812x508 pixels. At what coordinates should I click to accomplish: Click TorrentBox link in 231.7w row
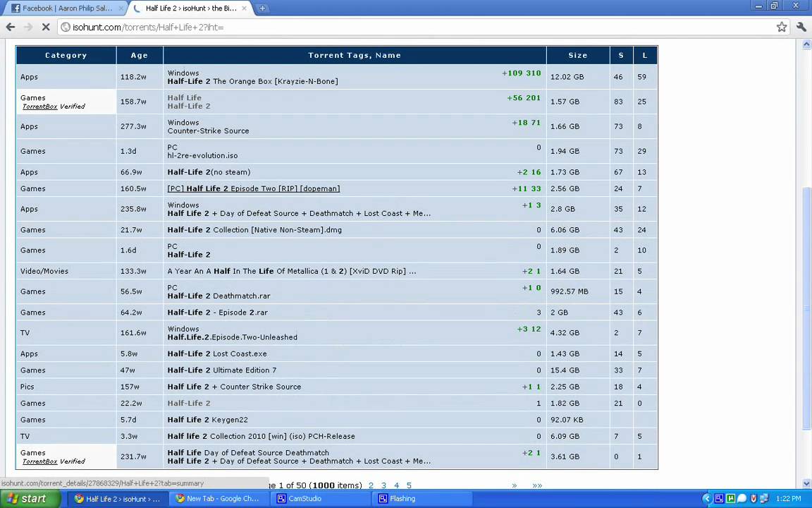[40, 461]
